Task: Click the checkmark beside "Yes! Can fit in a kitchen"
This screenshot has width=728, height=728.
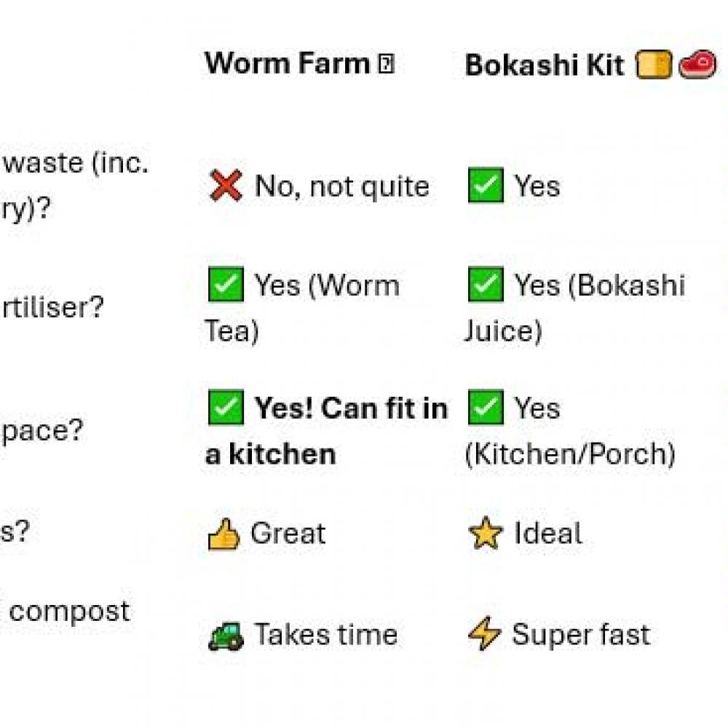Action: pos(226,408)
